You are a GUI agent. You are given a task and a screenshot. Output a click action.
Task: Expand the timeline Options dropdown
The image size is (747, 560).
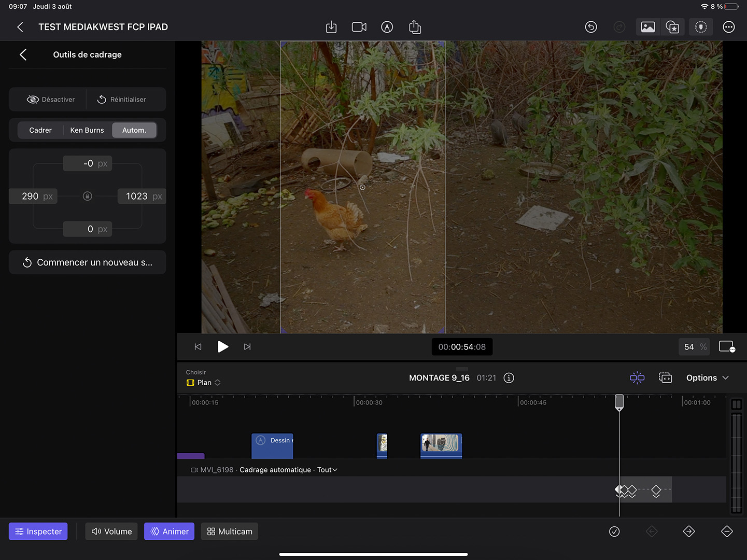pyautogui.click(x=707, y=378)
